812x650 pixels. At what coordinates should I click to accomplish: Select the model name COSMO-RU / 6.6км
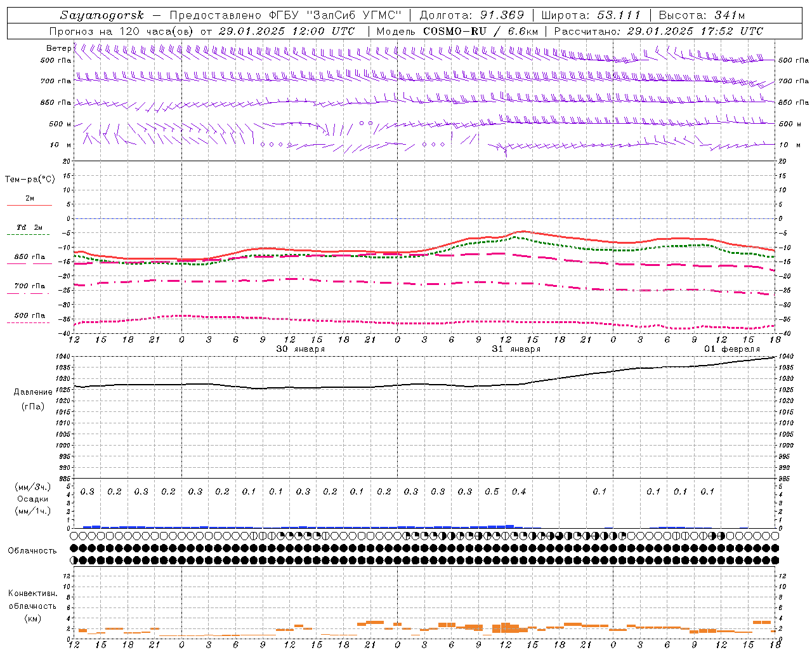pyautogui.click(x=480, y=31)
